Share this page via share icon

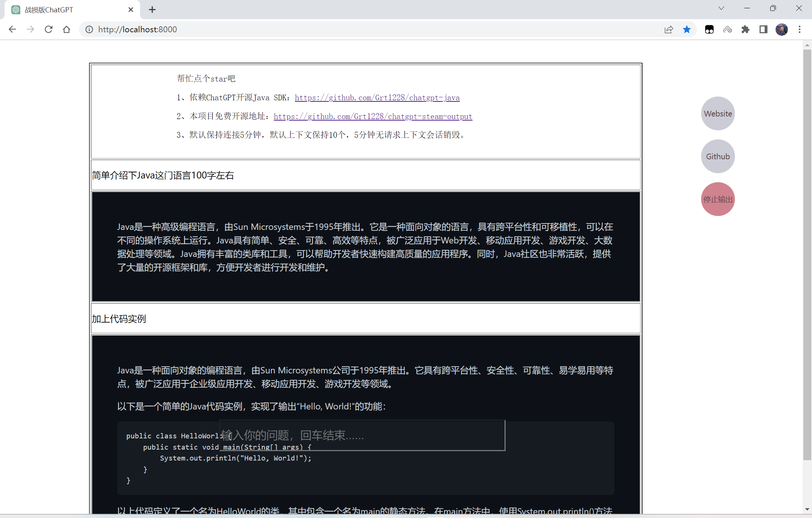668,29
